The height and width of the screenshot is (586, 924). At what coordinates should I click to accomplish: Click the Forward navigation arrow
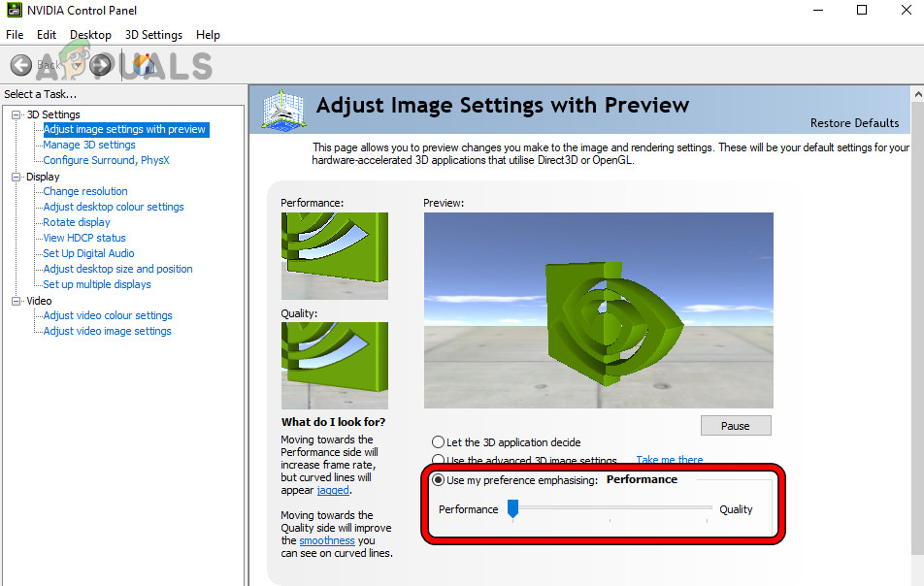(100, 64)
